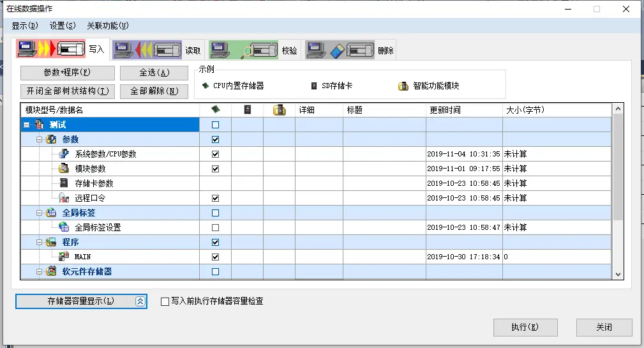Uncheck the 参数 checkbox

[x=215, y=140]
